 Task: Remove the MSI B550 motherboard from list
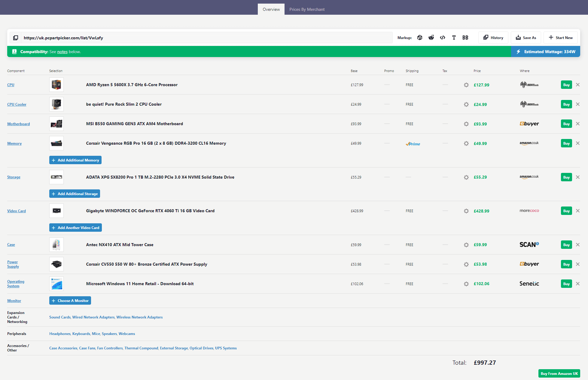pos(578,124)
